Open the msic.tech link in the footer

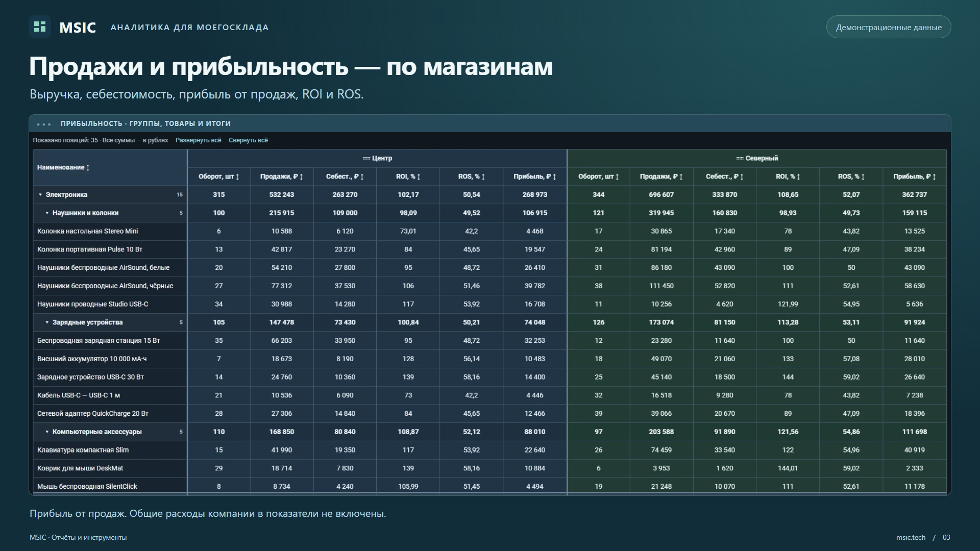point(911,537)
